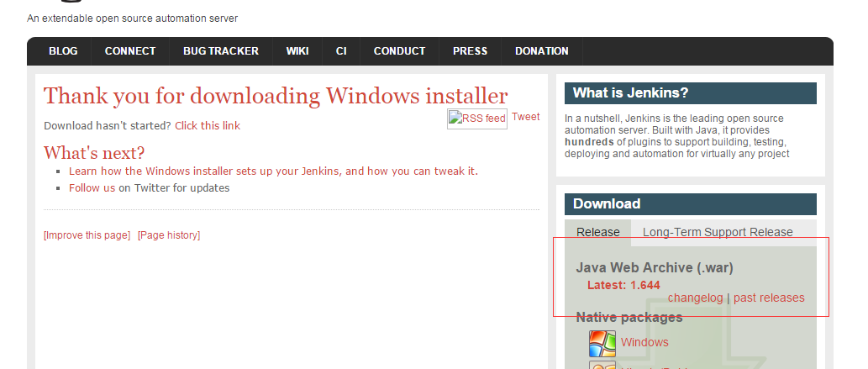Screen dimensions: 868x369
Task: Click the broken RSS feed image
Action: point(477,119)
